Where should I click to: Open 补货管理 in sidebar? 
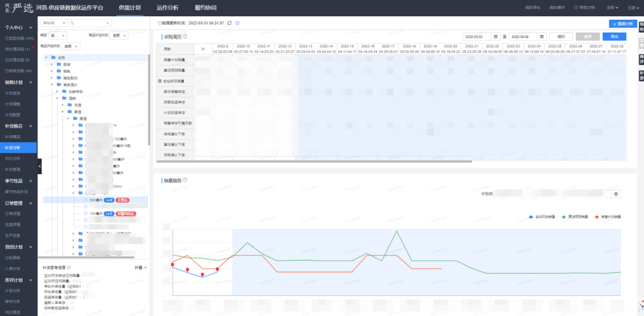pos(13,169)
